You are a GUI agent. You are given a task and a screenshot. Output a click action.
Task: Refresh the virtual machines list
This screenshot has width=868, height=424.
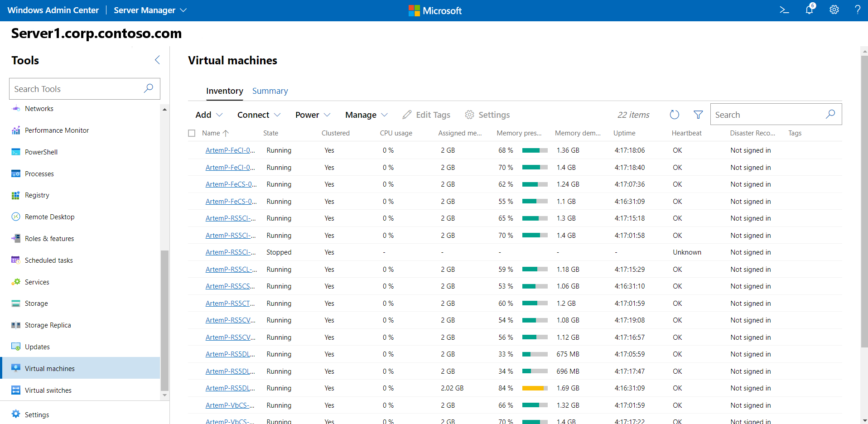point(675,115)
